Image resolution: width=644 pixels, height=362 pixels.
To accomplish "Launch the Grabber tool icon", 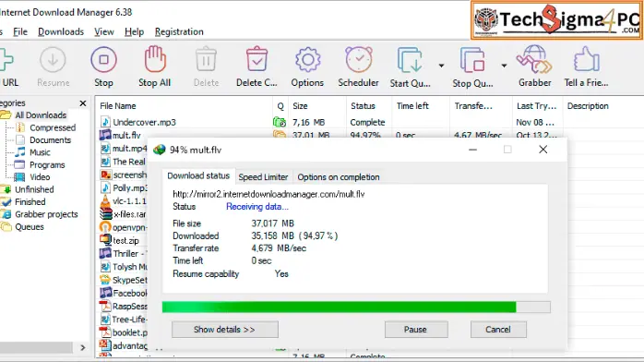I will coord(534,60).
